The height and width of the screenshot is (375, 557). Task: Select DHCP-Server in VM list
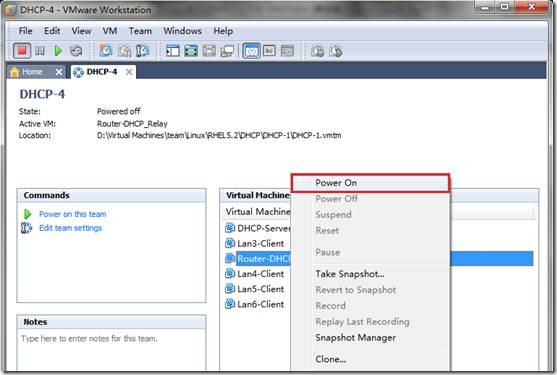tap(264, 228)
